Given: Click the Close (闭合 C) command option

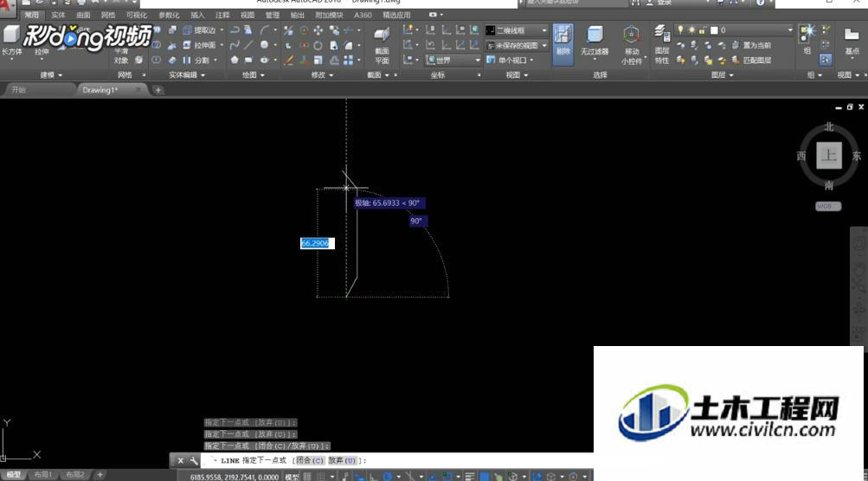Looking at the screenshot, I should [x=310, y=460].
